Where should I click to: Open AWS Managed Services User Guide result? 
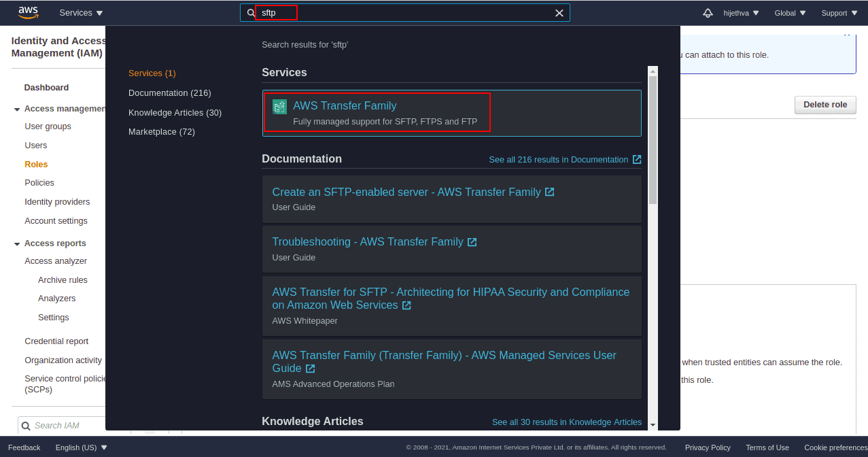coord(444,362)
